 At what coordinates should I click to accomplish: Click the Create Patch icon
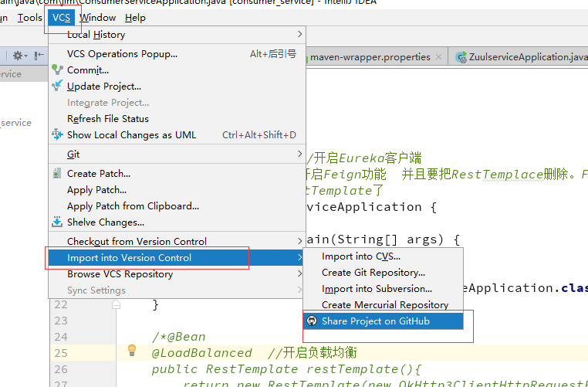(x=57, y=174)
